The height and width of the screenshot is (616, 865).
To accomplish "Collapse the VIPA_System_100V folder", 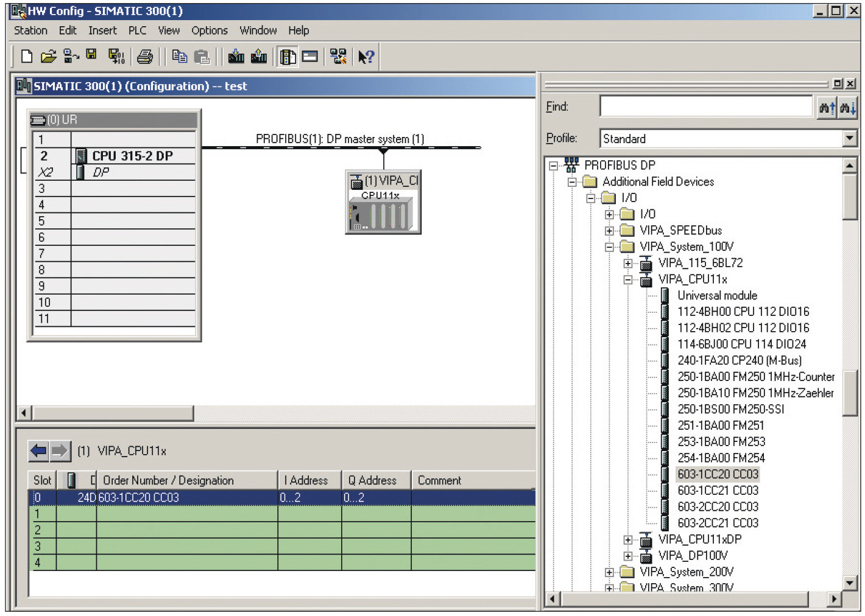I will click(x=609, y=247).
